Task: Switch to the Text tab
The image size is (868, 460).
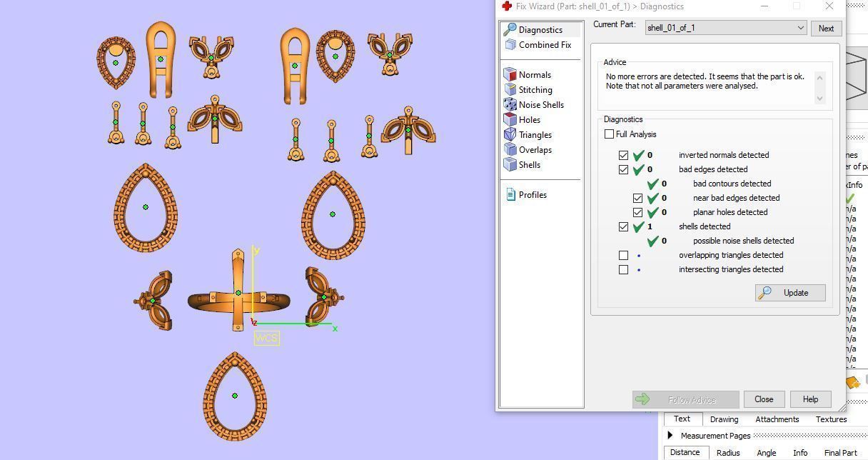Action: click(682, 419)
